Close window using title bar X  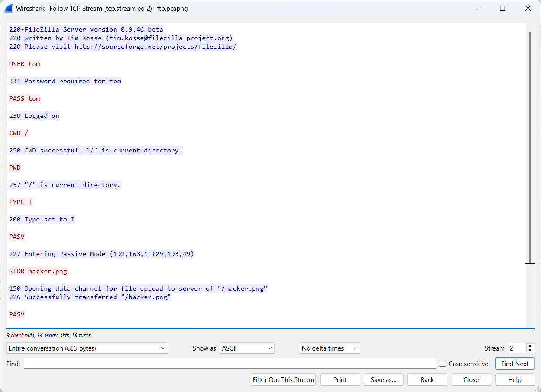528,8
